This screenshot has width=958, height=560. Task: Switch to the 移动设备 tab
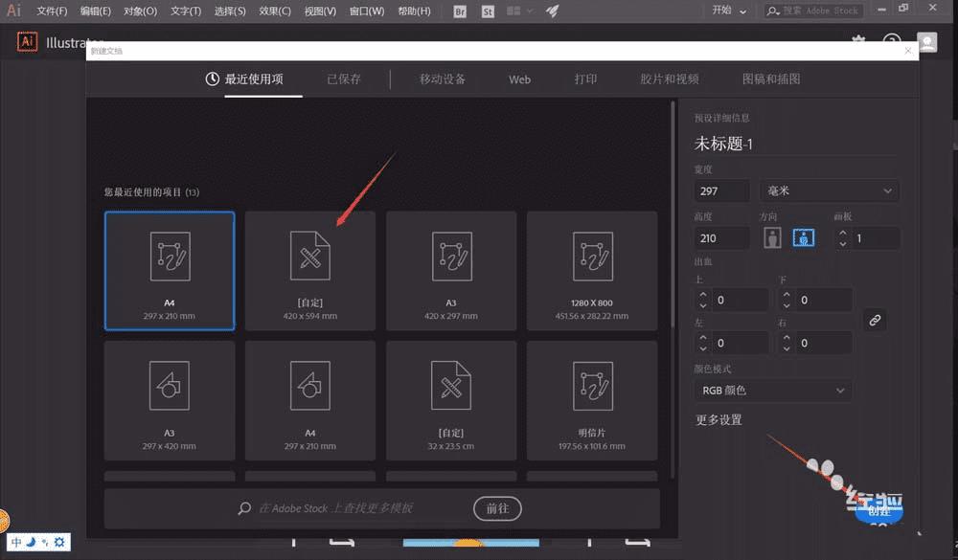tap(443, 79)
